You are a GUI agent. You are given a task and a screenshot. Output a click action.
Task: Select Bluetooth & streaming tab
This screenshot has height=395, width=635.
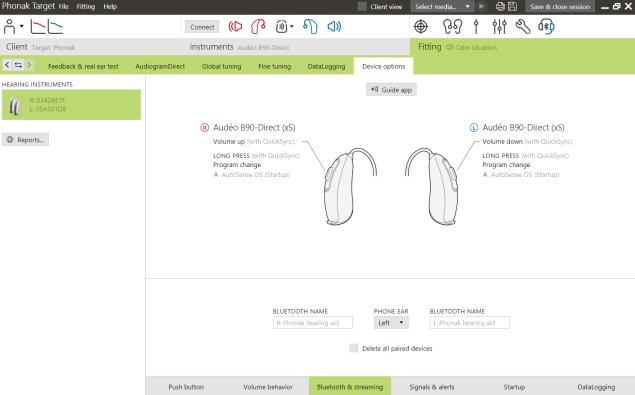350,387
